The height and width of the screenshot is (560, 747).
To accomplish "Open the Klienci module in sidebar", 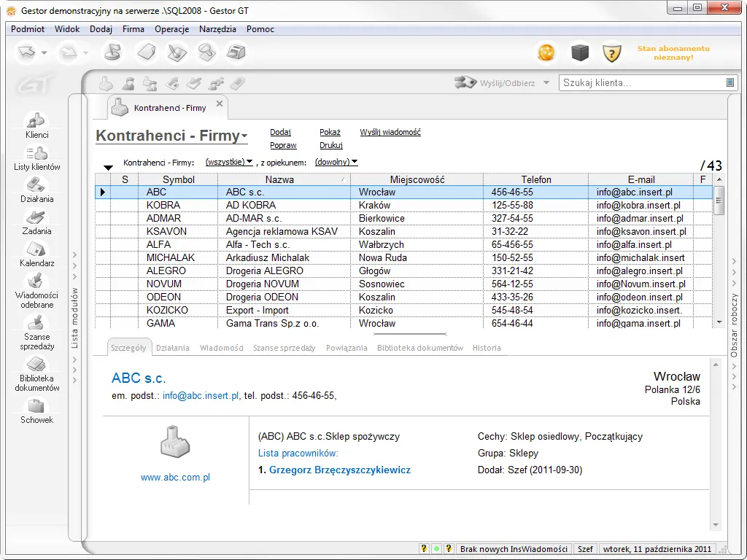I will coord(37,125).
